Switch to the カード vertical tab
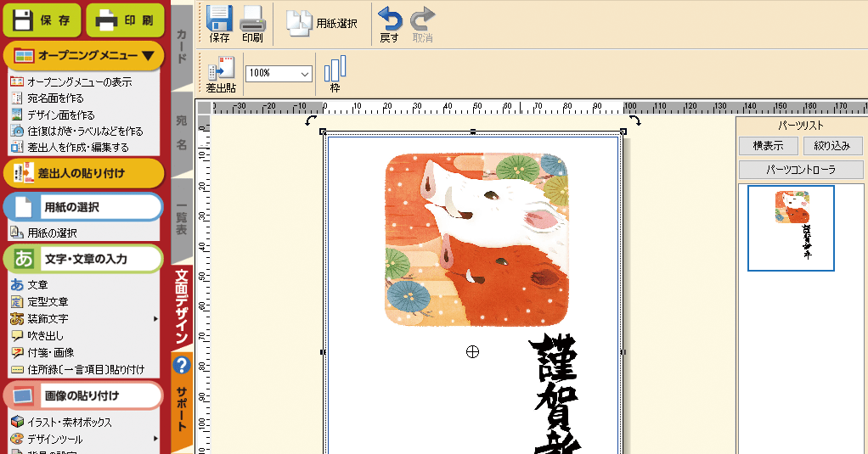The image size is (868, 454). (x=182, y=46)
